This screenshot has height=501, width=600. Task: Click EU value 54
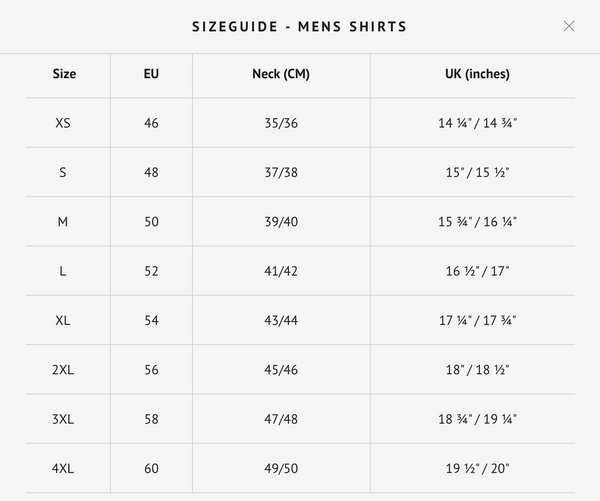(x=151, y=320)
